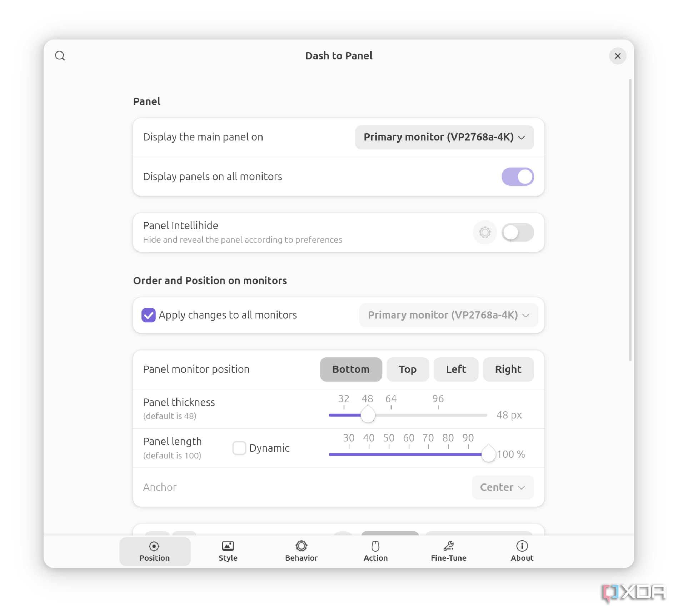Click the vertical scrollbar
Image resolution: width=678 pixels, height=616 pixels.
(x=630, y=220)
